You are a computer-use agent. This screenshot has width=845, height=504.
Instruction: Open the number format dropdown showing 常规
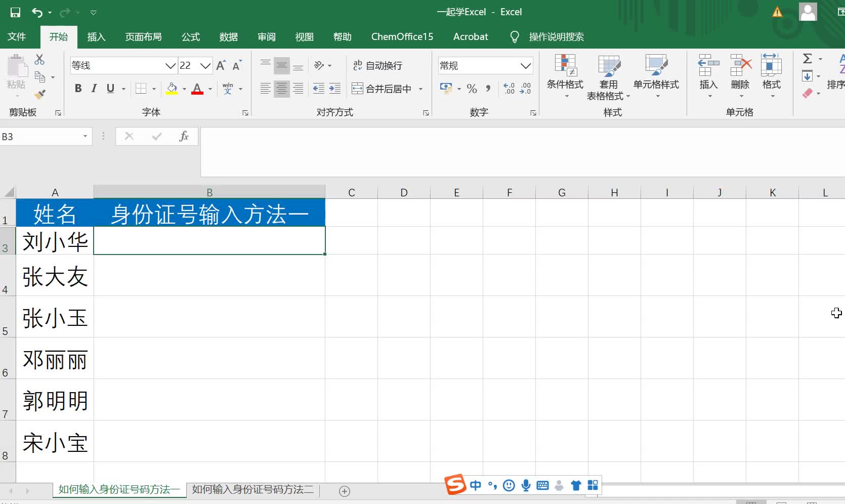tap(526, 66)
